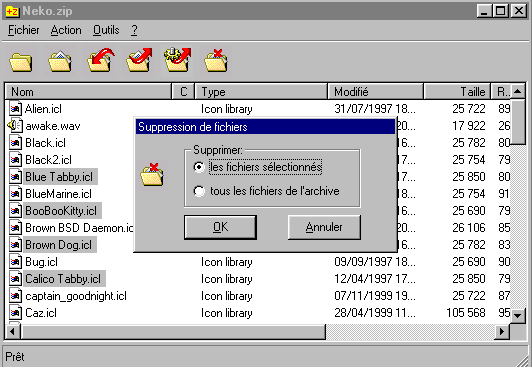
Task: Click the awake.wav sound file icon
Action: (15, 125)
